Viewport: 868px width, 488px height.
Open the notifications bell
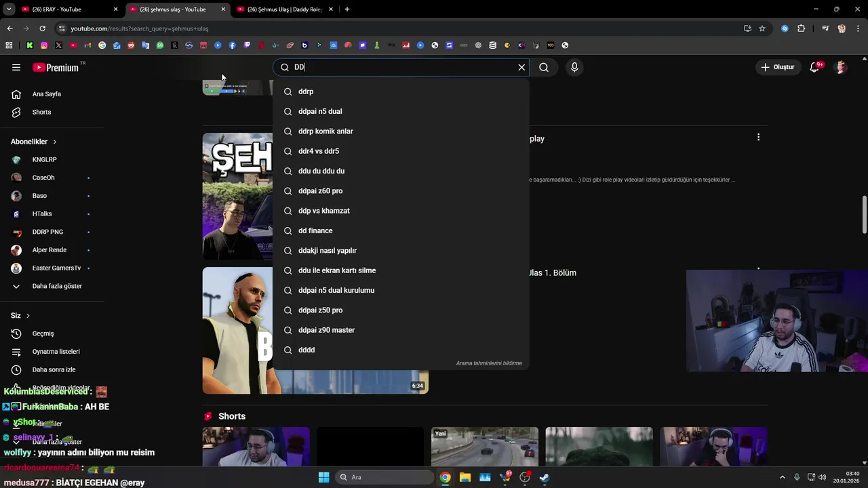[815, 67]
